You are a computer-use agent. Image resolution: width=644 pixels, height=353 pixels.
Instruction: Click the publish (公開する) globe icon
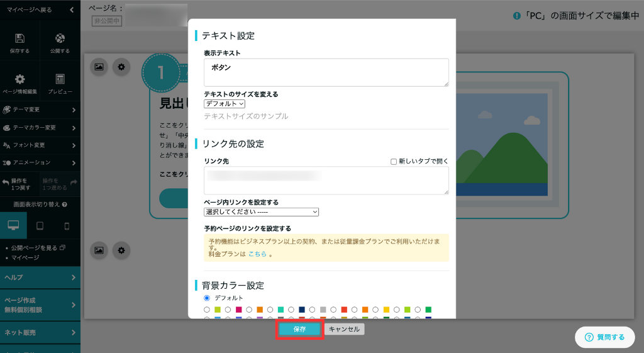[60, 39]
